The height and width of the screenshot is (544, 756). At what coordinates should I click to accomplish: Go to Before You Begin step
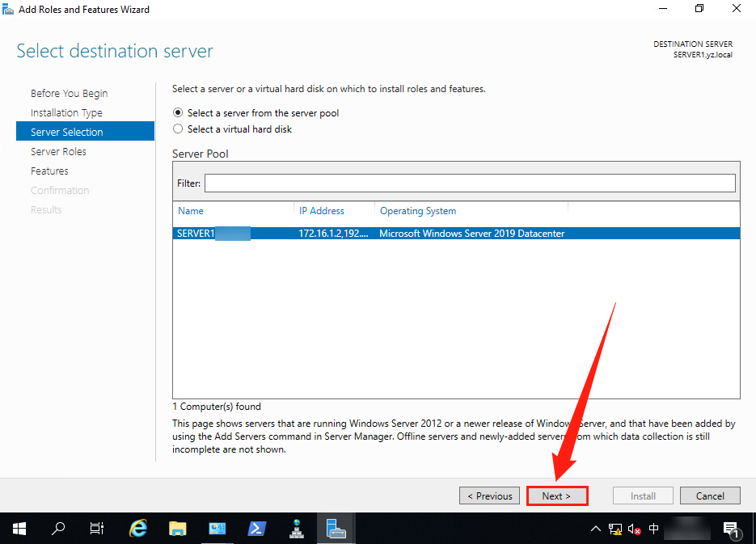point(69,94)
